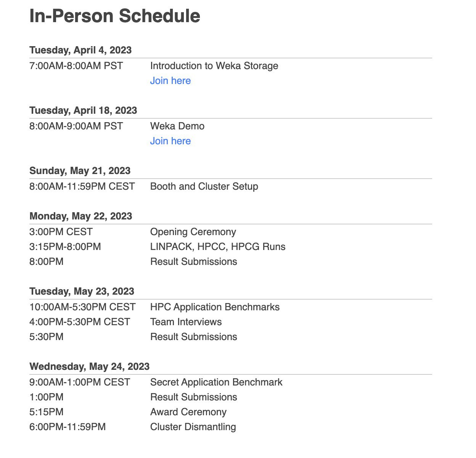This screenshot has height=458, width=476.
Task: Click the HPC Application Benchmarks entry
Action: pyautogui.click(x=215, y=307)
